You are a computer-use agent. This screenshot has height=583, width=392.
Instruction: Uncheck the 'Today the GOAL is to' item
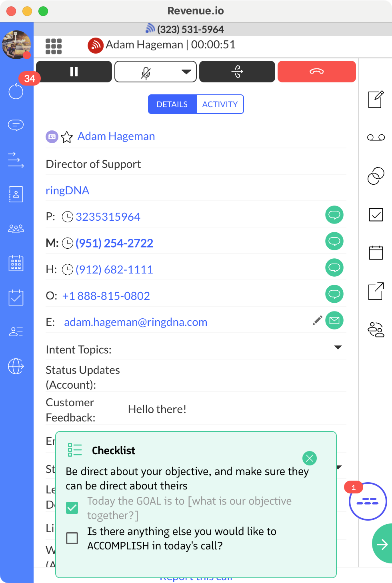tap(72, 507)
